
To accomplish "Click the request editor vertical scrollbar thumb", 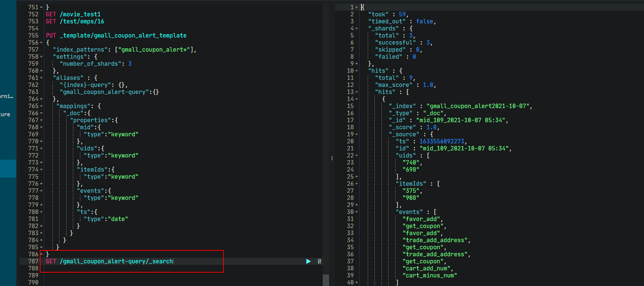I will tap(326, 280).
